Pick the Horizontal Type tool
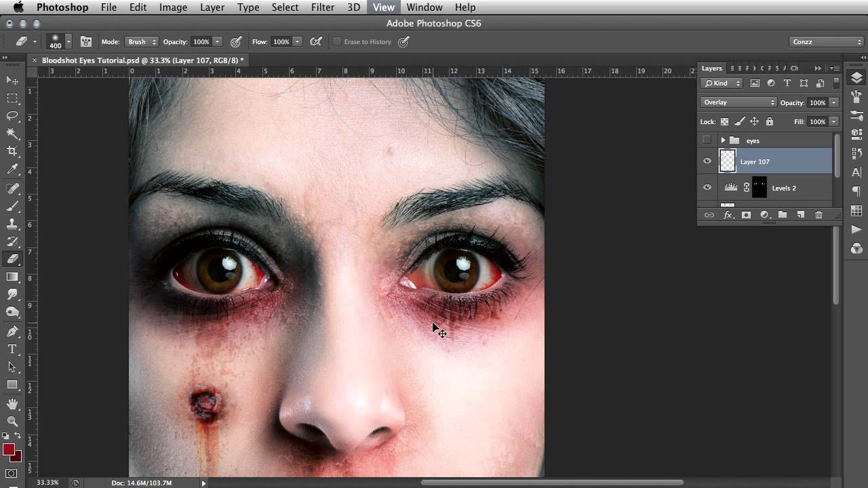The width and height of the screenshot is (868, 488). 12,349
